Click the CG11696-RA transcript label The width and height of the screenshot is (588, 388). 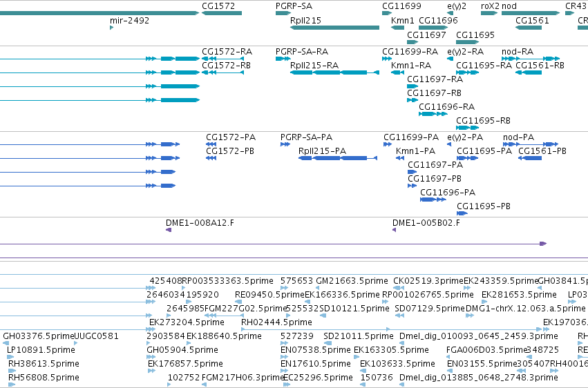[446, 107]
